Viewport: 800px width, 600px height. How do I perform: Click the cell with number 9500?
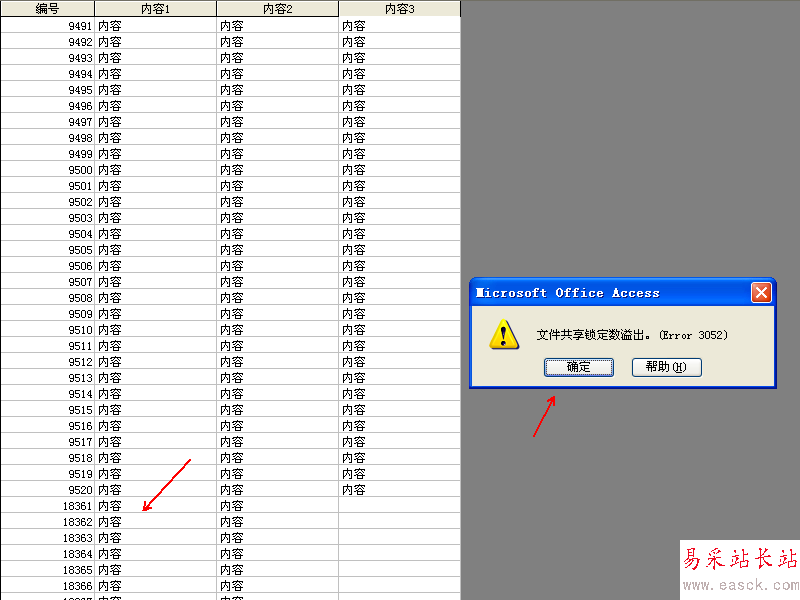47,170
